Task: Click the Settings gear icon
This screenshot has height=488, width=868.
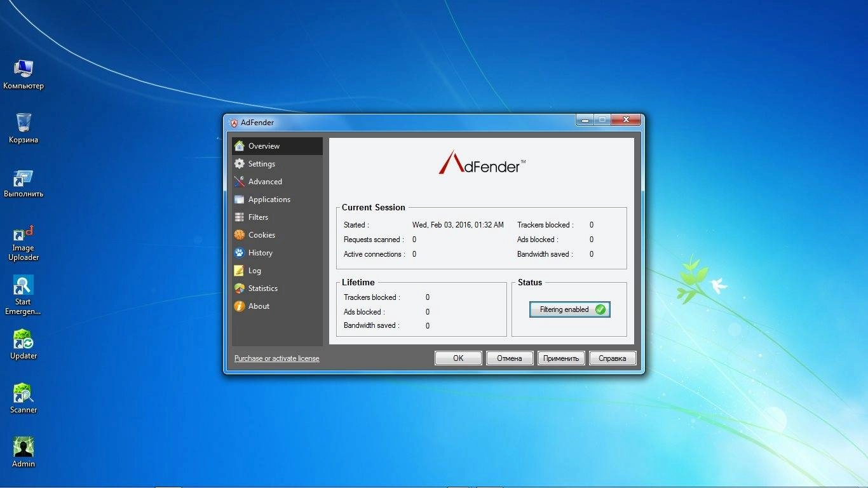Action: coord(239,164)
